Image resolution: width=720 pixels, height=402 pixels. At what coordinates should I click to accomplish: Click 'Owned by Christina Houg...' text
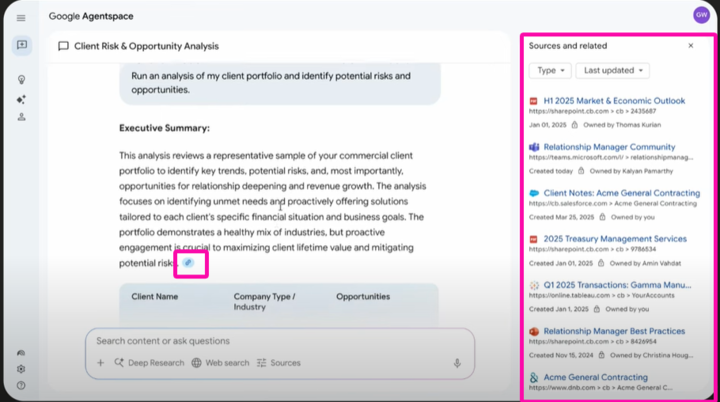click(652, 355)
